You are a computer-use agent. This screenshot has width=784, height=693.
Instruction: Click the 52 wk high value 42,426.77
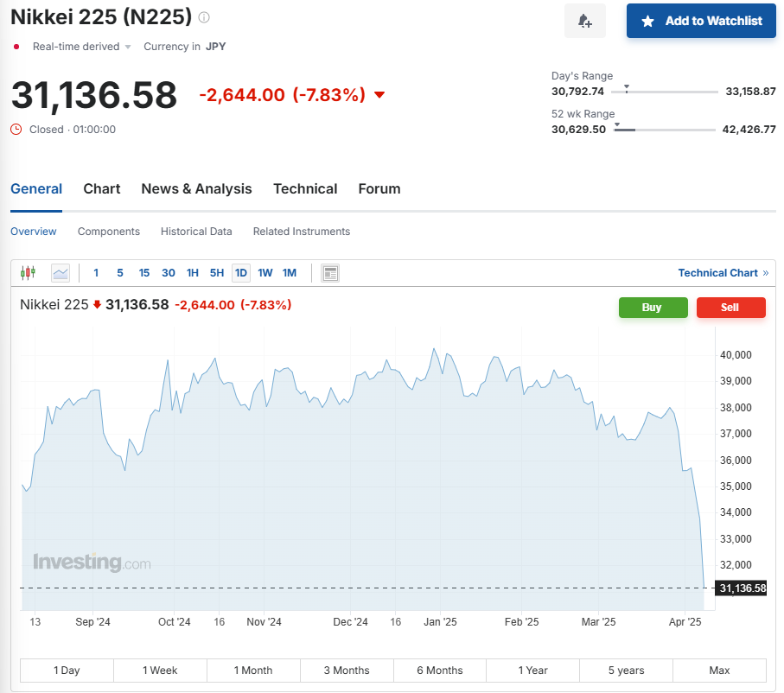click(749, 130)
